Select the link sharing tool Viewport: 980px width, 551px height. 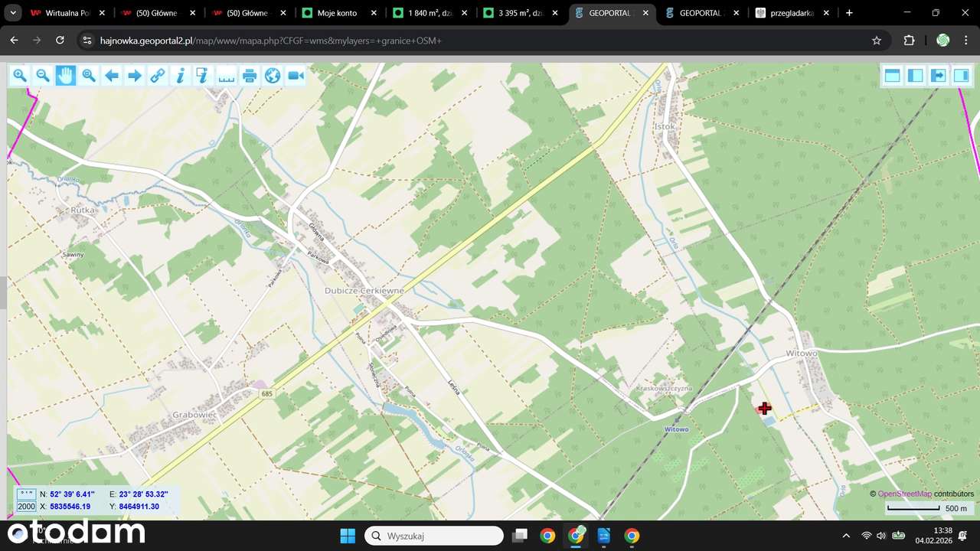pos(158,75)
